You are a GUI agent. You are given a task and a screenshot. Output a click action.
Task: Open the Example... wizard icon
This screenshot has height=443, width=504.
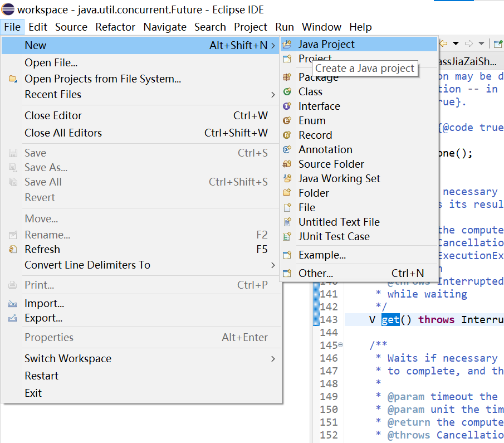point(287,255)
